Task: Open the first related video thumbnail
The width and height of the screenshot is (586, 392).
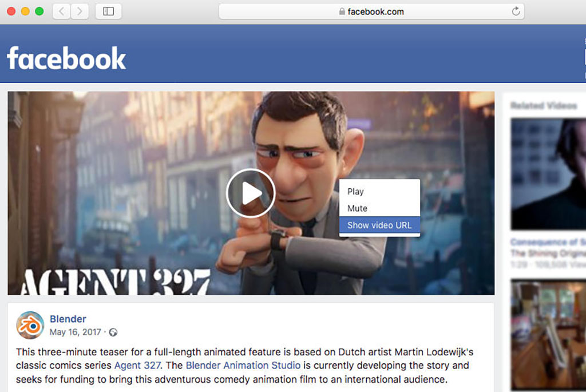Action: (x=548, y=174)
